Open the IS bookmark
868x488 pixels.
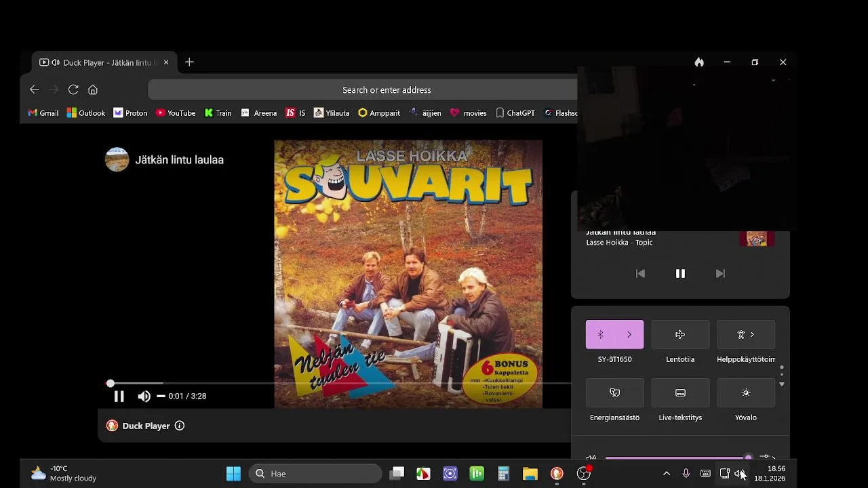[295, 113]
